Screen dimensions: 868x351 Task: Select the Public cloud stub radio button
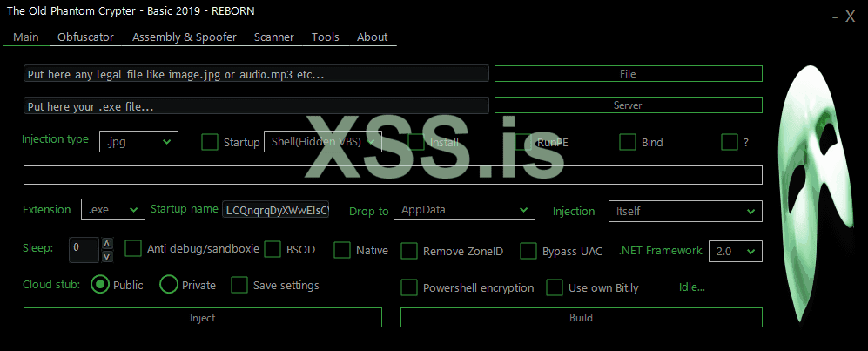coord(99,285)
